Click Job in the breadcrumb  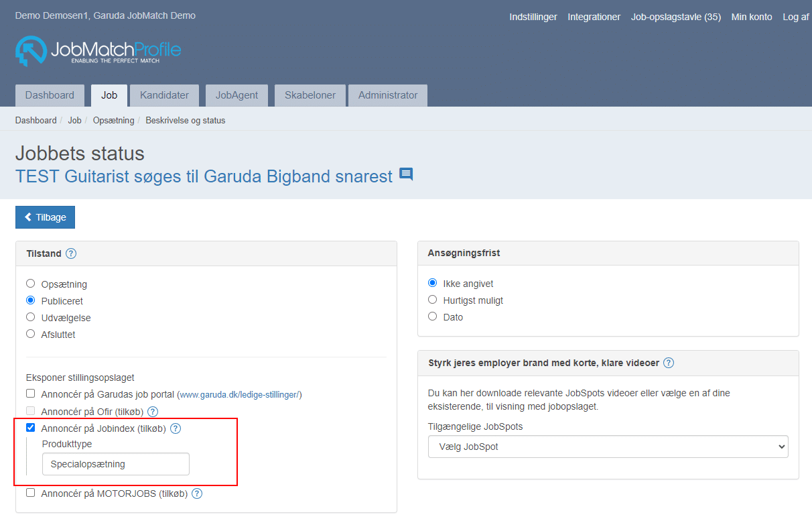74,121
